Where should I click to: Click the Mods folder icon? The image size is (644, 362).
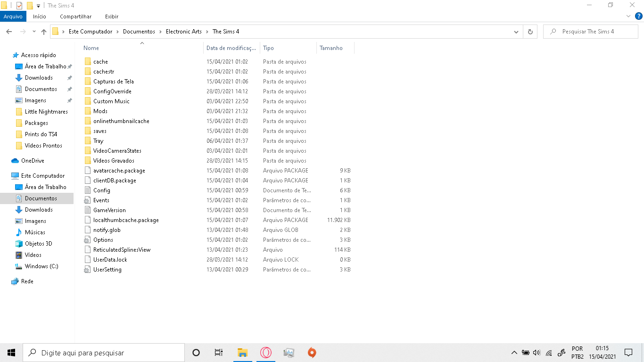tap(88, 111)
